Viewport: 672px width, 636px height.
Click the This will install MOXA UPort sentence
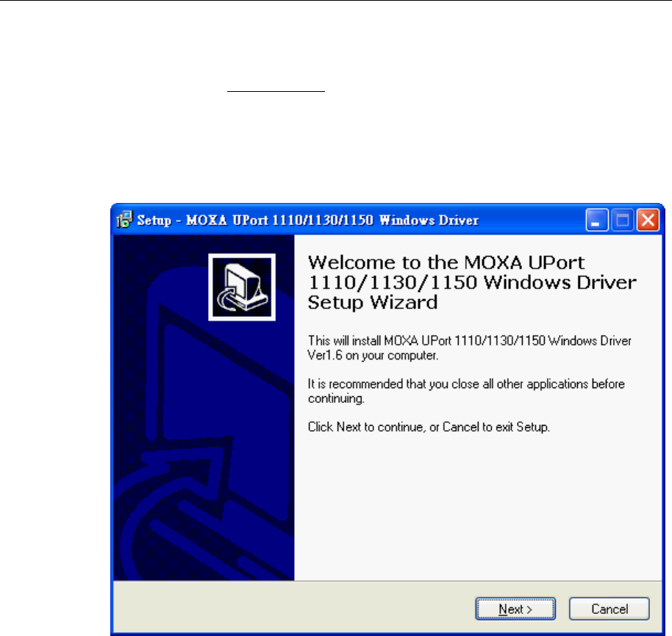point(470,340)
